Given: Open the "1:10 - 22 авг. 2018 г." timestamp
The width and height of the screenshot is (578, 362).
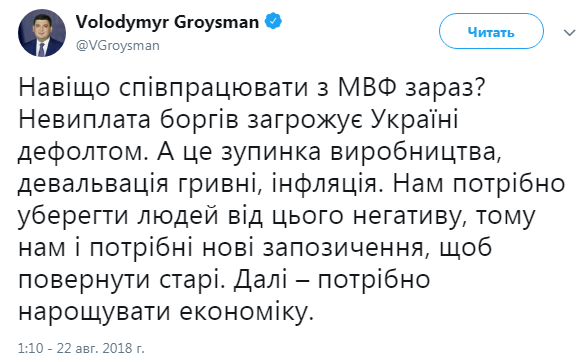Looking at the screenshot, I should point(81,348).
